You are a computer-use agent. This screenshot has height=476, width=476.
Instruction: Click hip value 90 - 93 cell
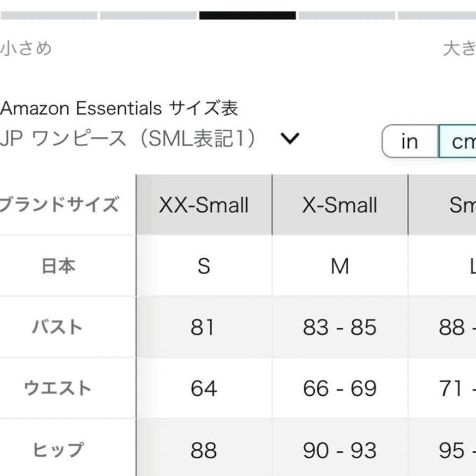click(x=340, y=450)
